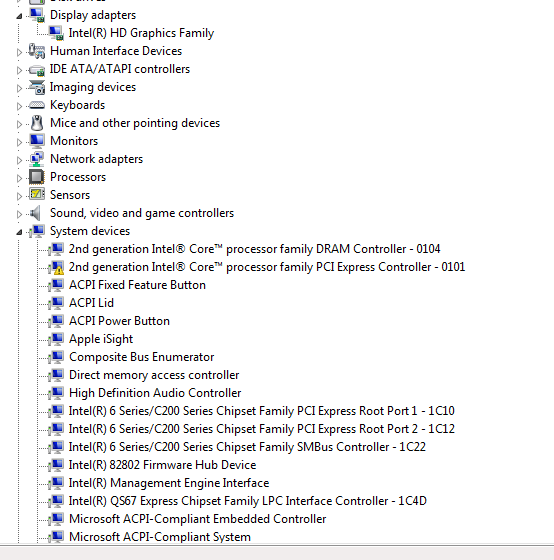Select PCI Express Root Port 2 - 1C12

click(x=261, y=429)
